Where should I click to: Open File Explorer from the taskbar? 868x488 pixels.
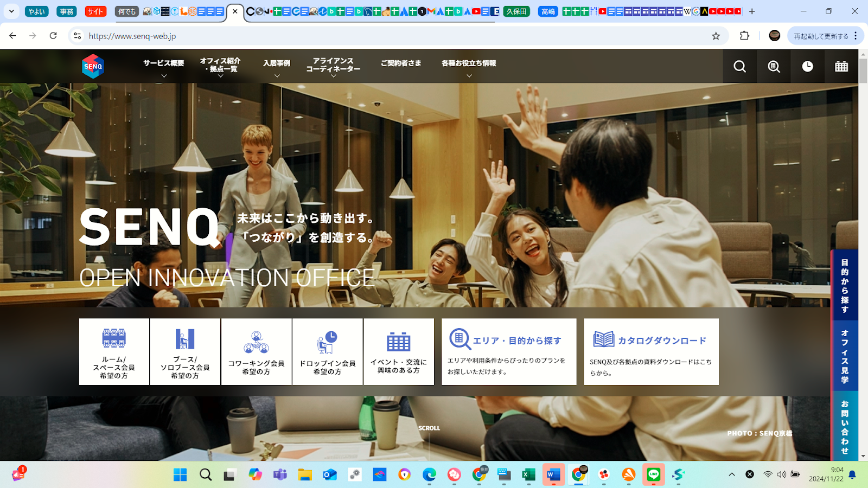click(305, 475)
